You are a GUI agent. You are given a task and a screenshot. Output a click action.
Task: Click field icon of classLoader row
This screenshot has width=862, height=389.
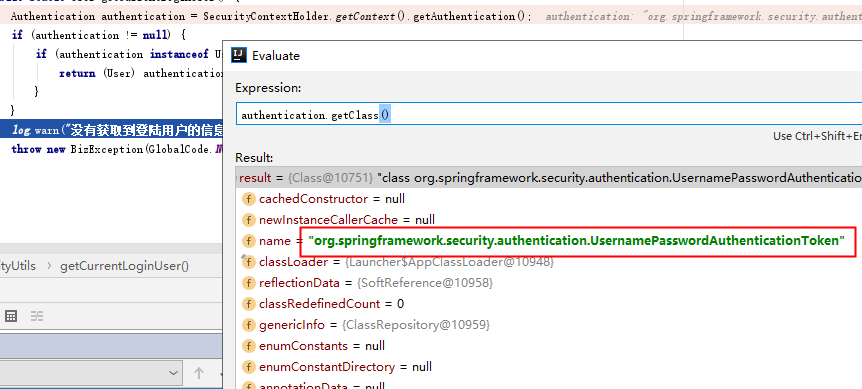(248, 262)
